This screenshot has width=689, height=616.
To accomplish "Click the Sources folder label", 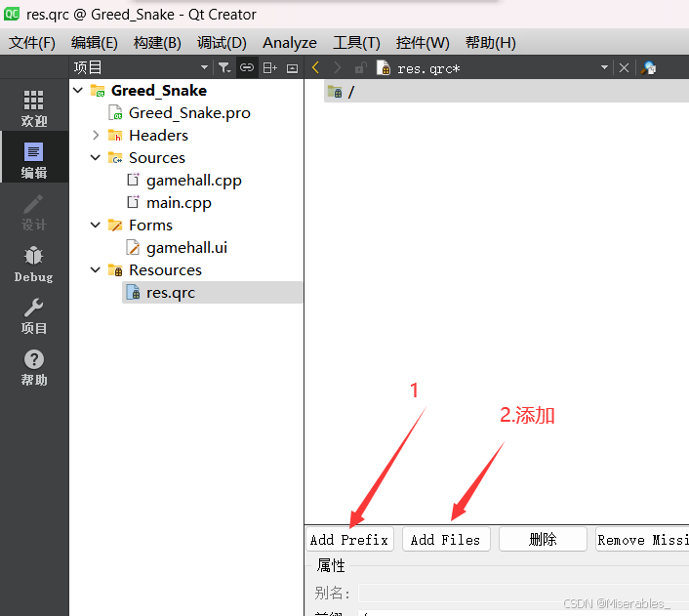I will 157,158.
